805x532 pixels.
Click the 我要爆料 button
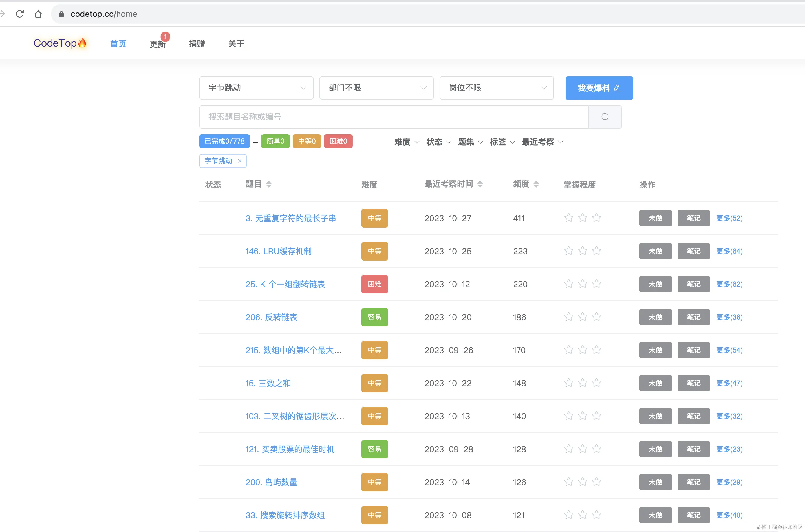click(599, 88)
